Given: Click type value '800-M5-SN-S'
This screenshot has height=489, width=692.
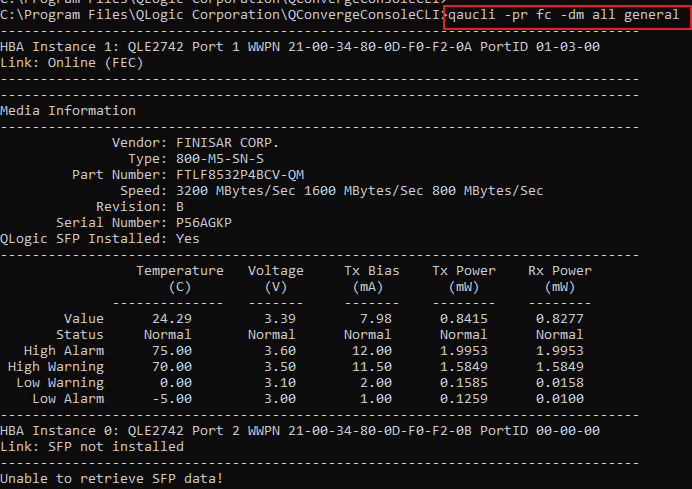Looking at the screenshot, I should (x=220, y=159).
